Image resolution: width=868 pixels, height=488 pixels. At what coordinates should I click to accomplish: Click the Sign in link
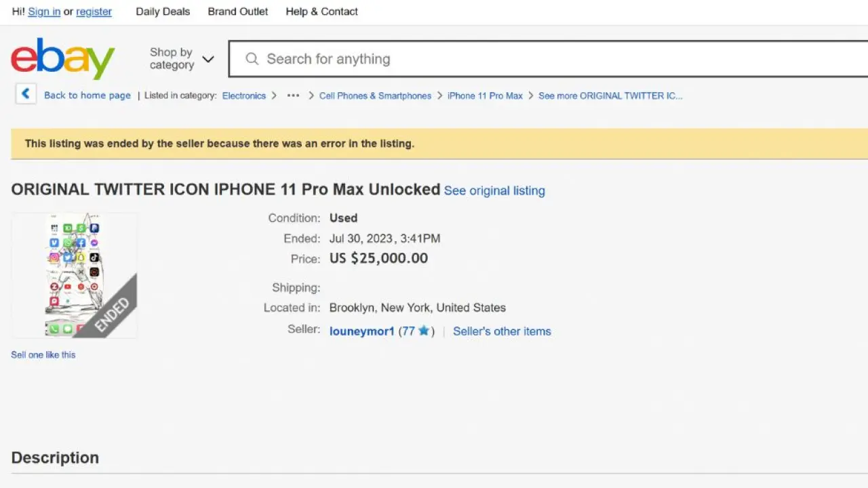click(x=44, y=12)
